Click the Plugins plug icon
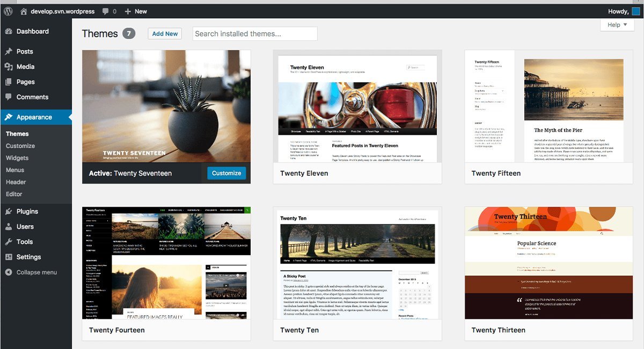 pyautogui.click(x=9, y=212)
